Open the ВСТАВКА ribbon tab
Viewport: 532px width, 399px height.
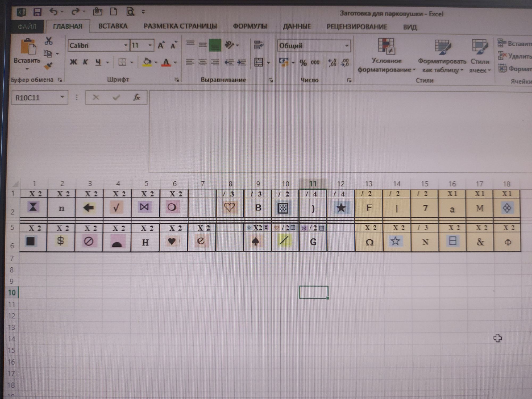point(113,26)
